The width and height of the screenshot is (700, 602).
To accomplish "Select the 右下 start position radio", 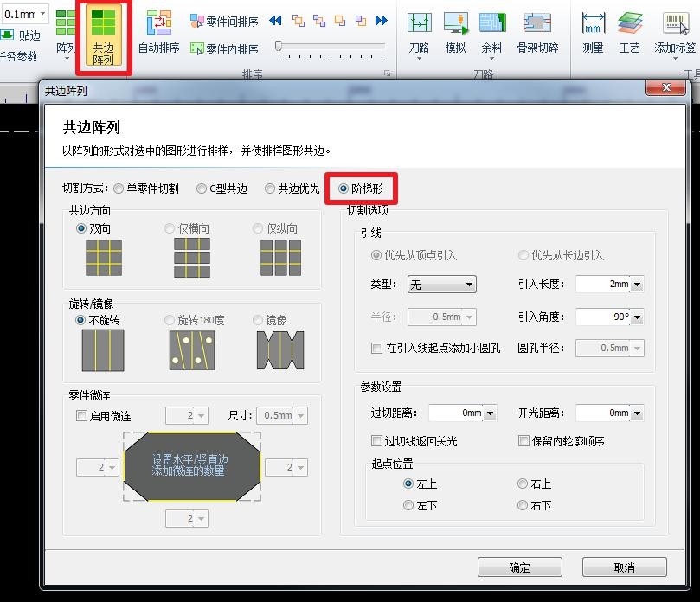I will [x=523, y=505].
